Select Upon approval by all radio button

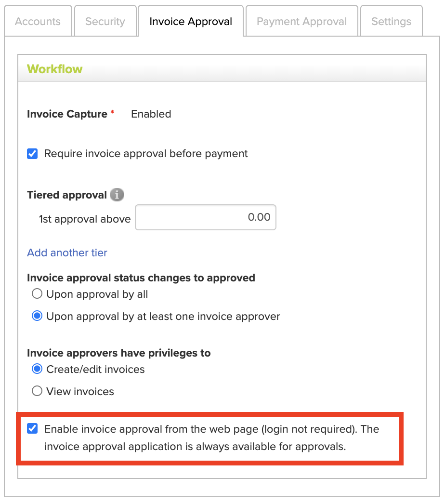[x=37, y=293]
